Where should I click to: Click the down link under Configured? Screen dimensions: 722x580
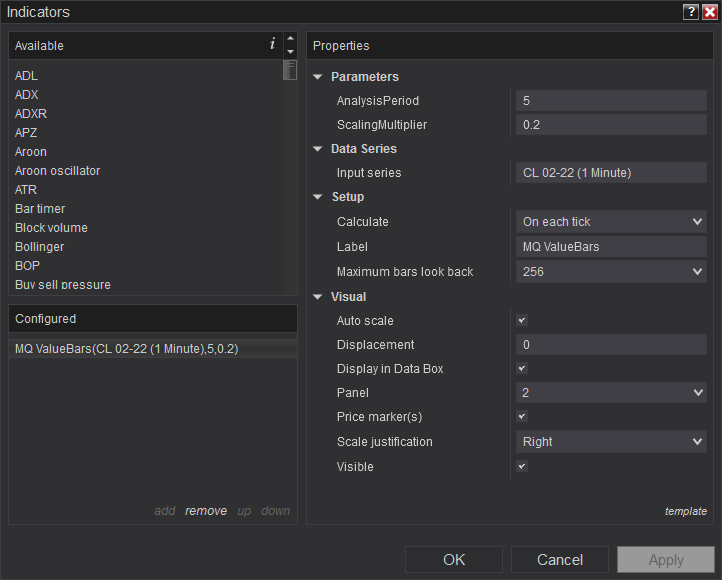click(x=275, y=511)
